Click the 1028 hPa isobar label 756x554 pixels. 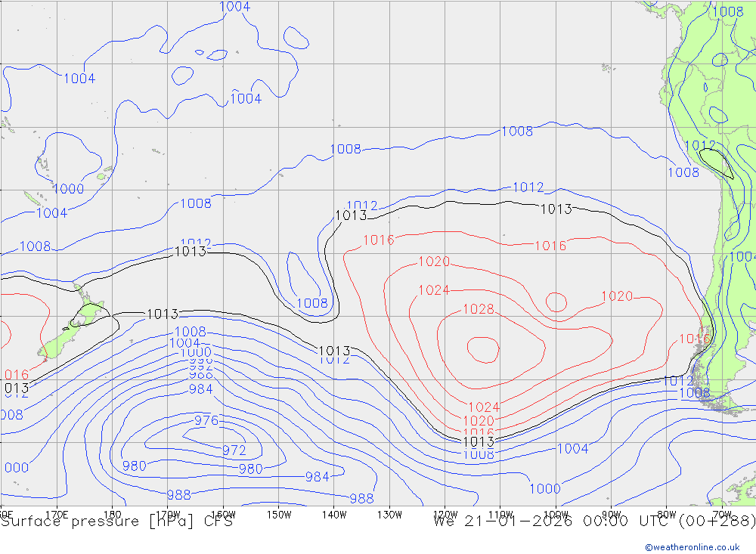(x=479, y=309)
